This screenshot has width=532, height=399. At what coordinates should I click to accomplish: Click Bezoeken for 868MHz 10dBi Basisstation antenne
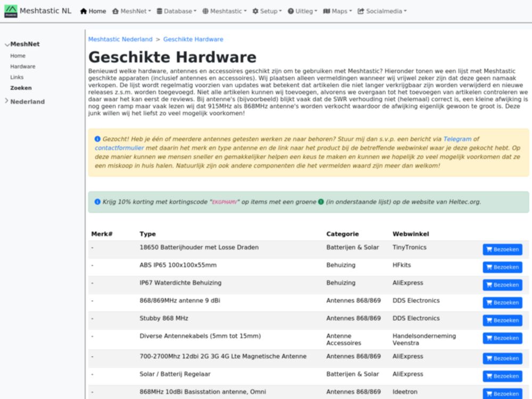coord(503,394)
